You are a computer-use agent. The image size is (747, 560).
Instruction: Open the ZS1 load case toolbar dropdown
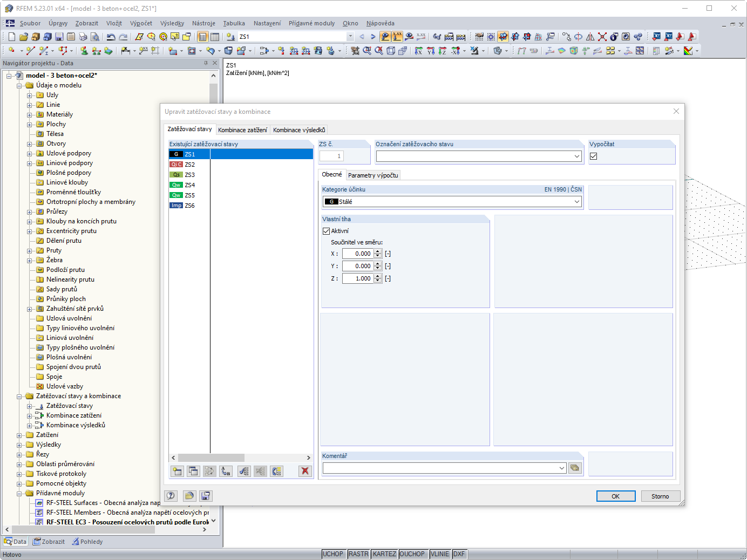(x=350, y=37)
